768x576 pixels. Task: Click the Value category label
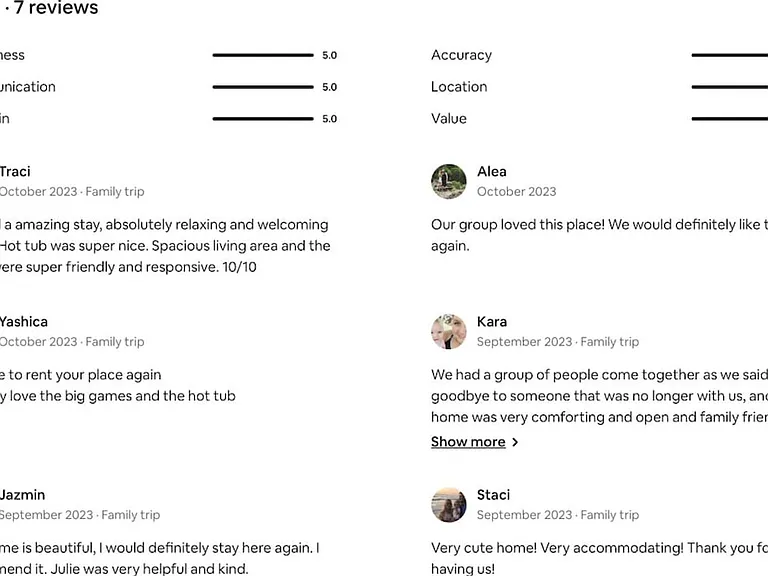click(x=449, y=119)
